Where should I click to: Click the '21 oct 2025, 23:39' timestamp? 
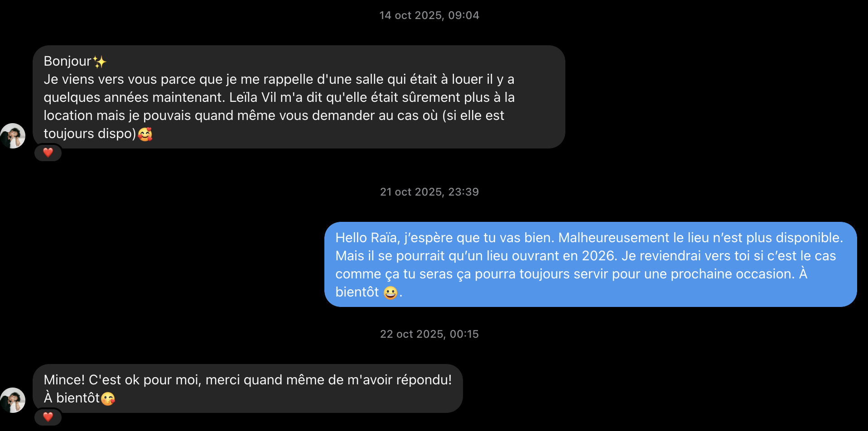tap(429, 192)
